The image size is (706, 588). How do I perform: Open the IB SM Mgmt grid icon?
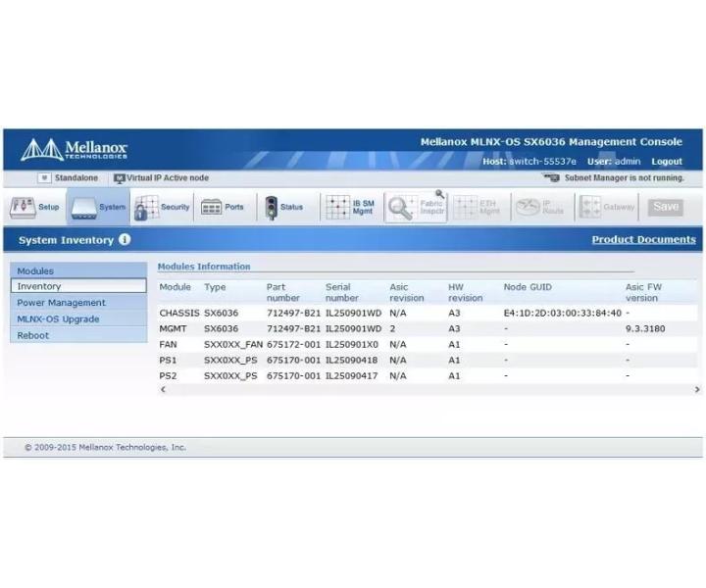pos(337,208)
